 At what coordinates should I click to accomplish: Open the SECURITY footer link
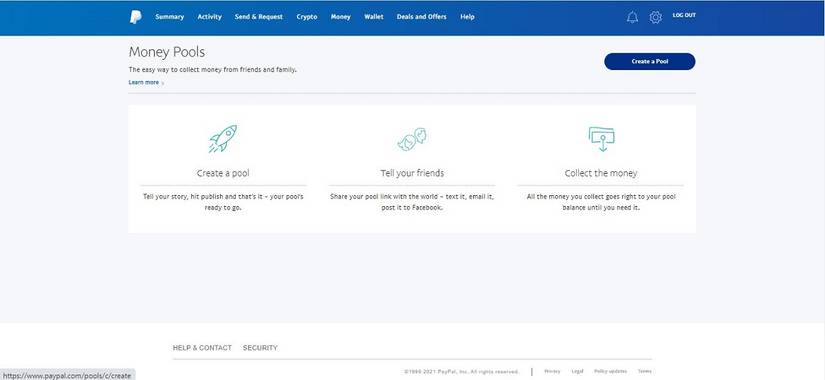260,348
